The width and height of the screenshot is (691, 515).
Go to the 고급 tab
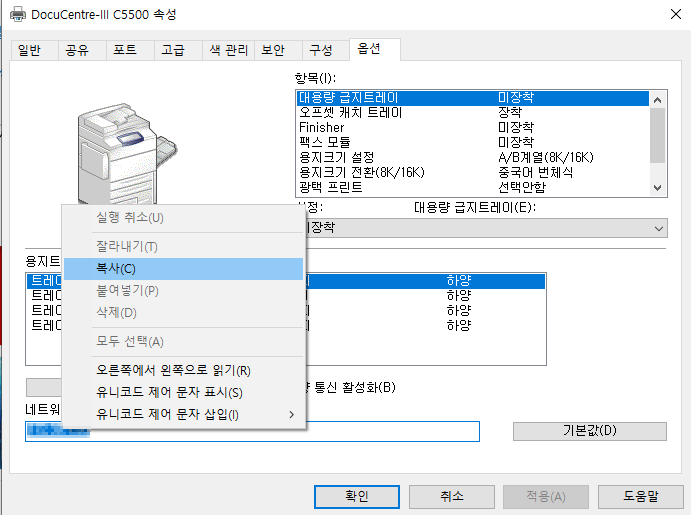(178, 50)
